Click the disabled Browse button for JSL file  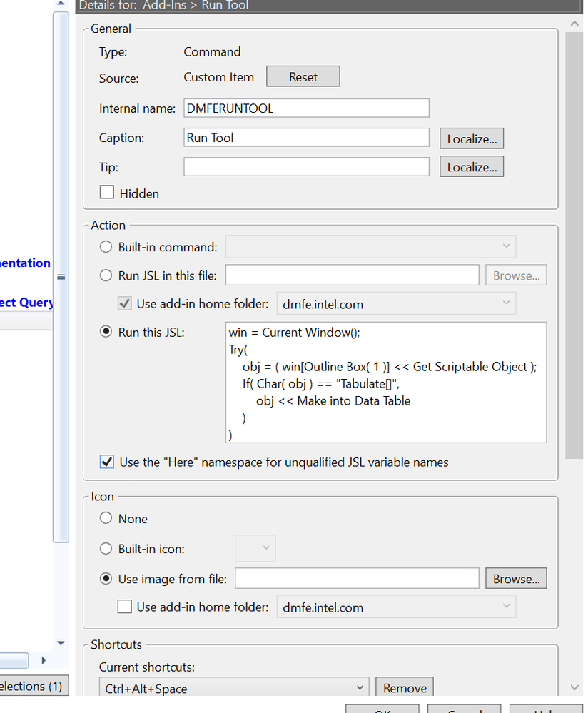(516, 275)
